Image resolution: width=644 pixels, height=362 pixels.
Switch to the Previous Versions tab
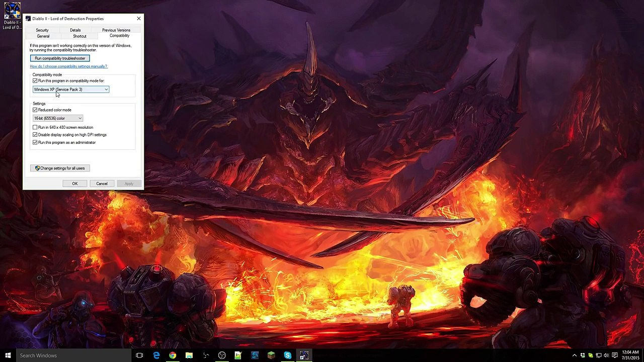coord(116,30)
